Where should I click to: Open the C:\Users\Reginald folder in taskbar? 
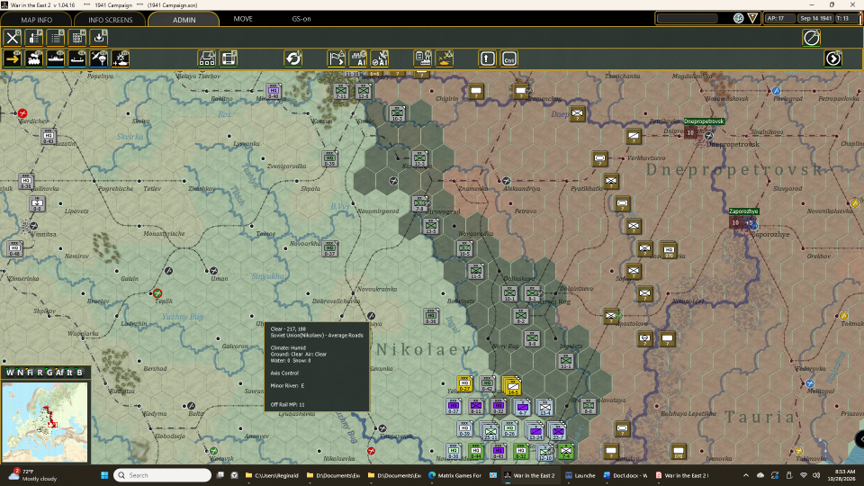[x=272, y=475]
